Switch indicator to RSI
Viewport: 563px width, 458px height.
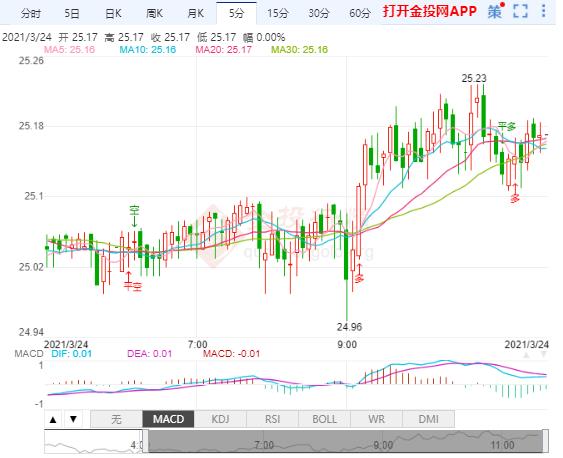[x=272, y=419]
